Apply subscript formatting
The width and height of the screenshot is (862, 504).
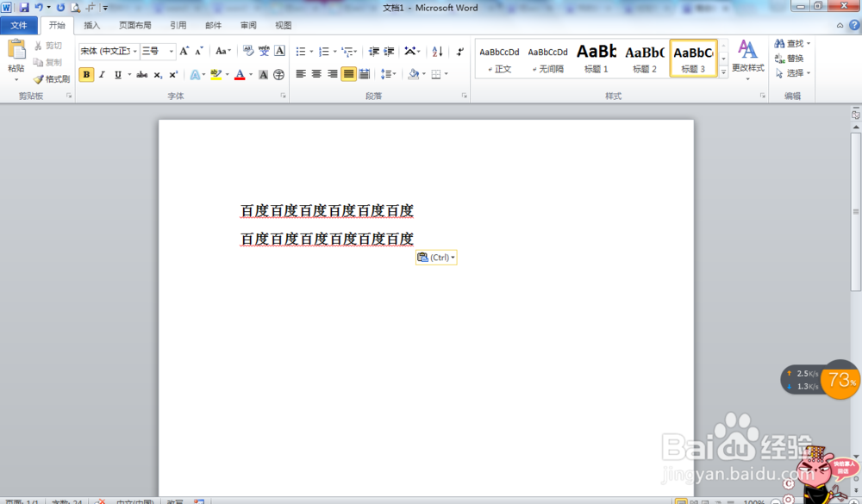(158, 75)
